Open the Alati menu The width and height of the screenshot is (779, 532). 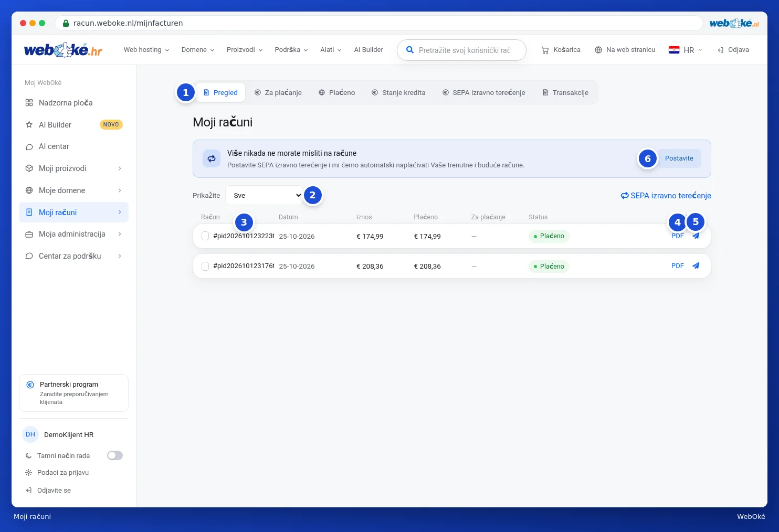pos(331,50)
